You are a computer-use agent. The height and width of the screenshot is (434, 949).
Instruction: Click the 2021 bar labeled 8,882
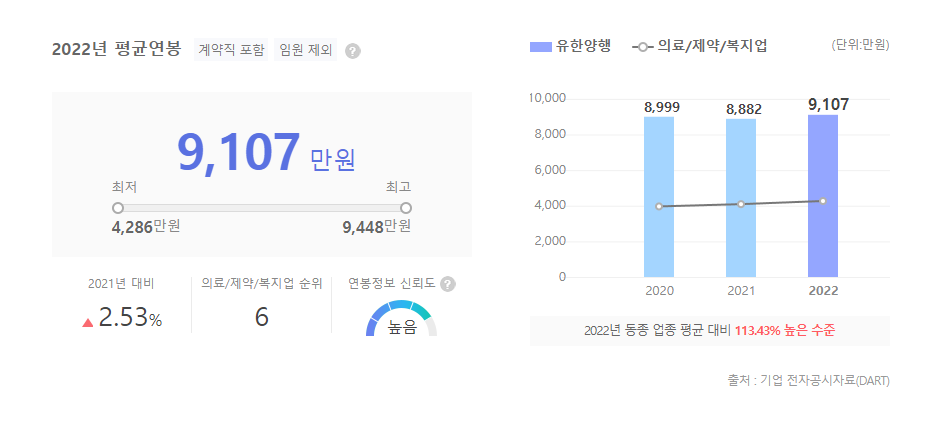coord(741,198)
